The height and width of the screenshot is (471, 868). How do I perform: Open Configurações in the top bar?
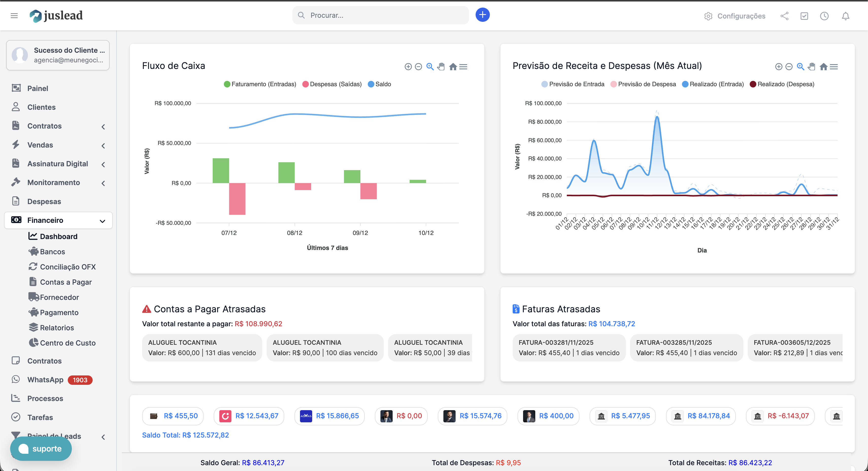(x=735, y=16)
